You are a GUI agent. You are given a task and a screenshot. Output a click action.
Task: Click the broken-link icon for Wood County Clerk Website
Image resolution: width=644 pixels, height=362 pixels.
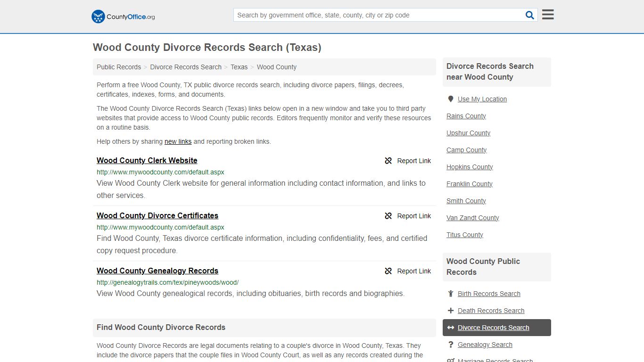coord(388,161)
